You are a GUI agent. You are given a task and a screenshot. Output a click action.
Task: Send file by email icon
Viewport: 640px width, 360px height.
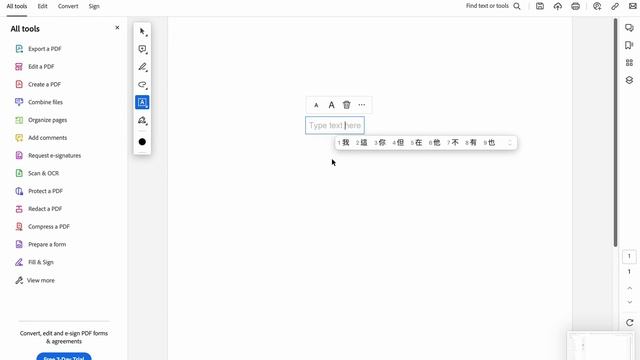(633, 6)
